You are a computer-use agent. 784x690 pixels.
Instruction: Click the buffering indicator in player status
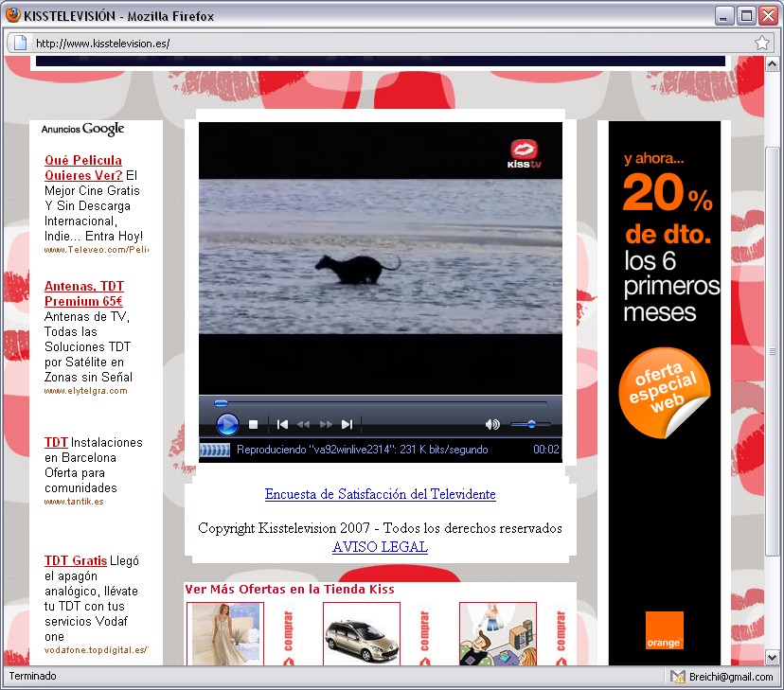(215, 450)
